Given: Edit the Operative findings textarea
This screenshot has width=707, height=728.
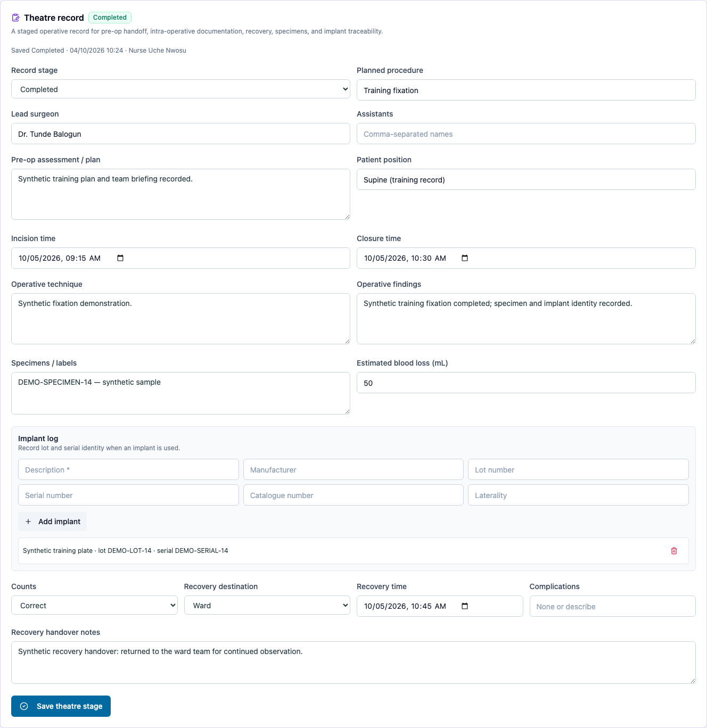Looking at the screenshot, I should pos(526,319).
